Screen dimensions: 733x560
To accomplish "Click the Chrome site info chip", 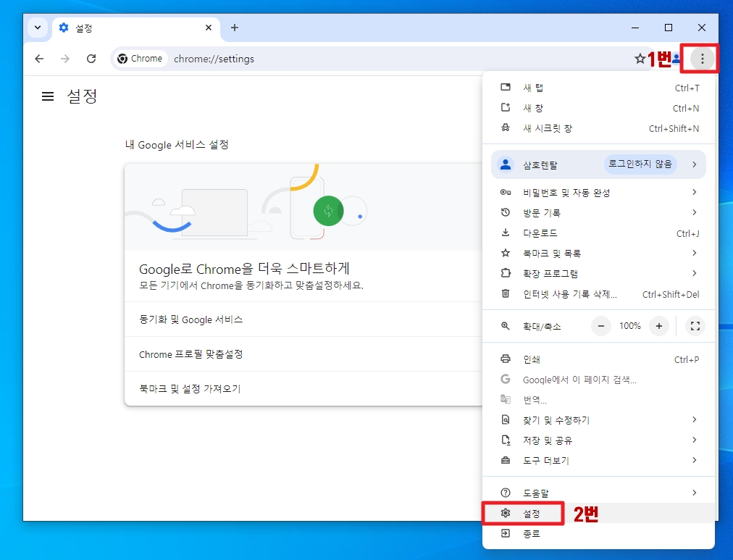I will coord(141,59).
